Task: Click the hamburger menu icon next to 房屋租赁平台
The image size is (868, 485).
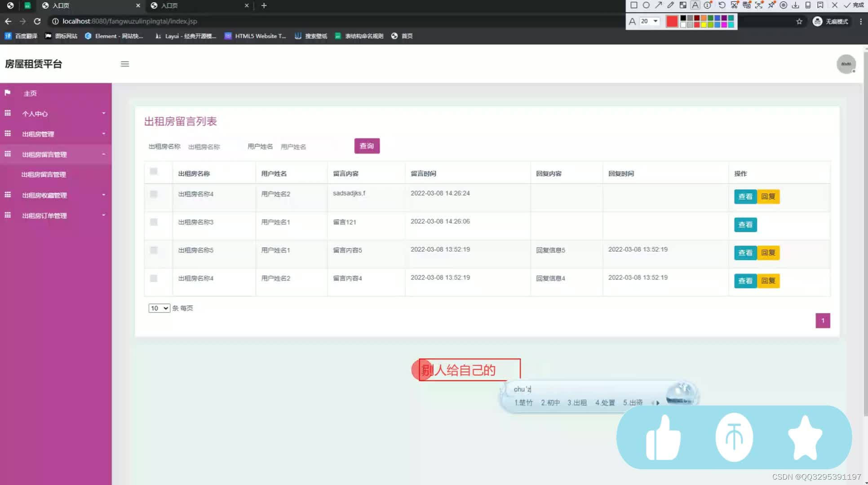Action: tap(125, 64)
